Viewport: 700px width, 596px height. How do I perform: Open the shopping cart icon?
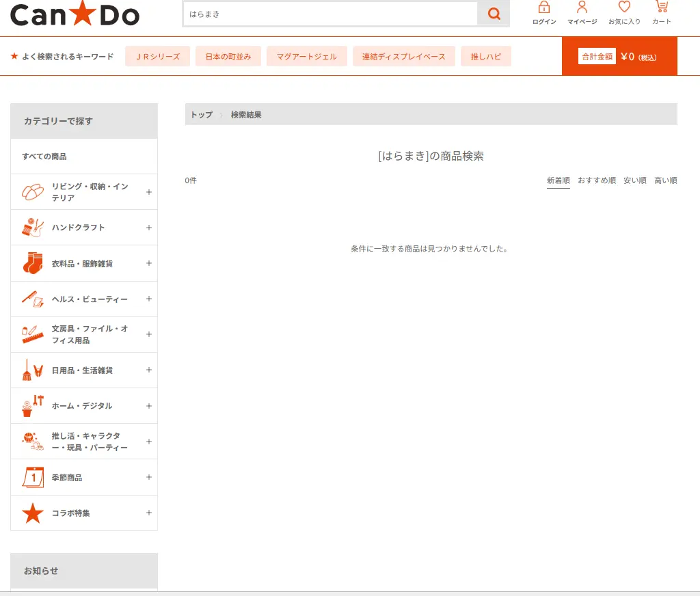pyautogui.click(x=660, y=8)
